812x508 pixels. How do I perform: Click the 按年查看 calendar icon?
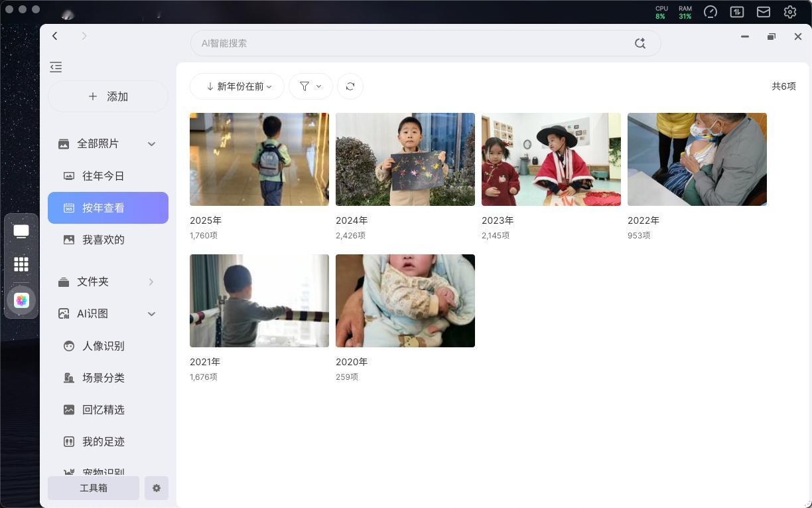click(x=69, y=208)
